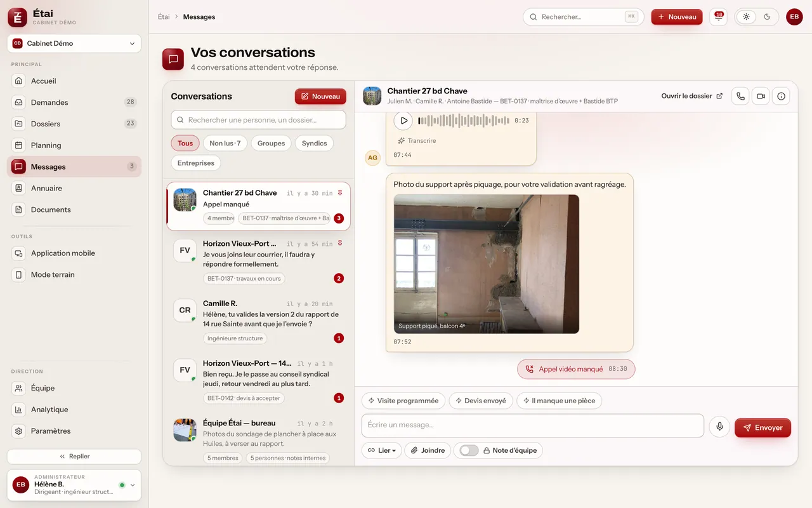Click the Mode terrain phone icon
The width and height of the screenshot is (812, 508).
[x=19, y=275]
